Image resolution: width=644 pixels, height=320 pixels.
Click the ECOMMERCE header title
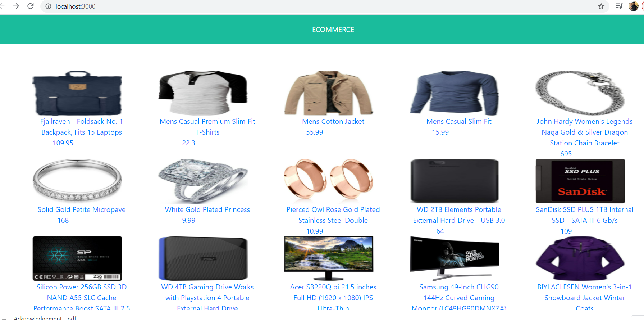tap(333, 30)
